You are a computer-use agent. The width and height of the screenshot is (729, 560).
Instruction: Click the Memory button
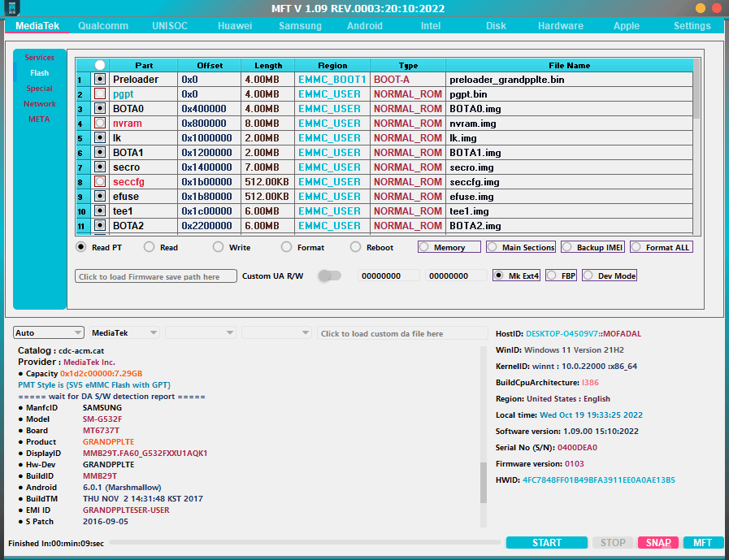pos(449,247)
